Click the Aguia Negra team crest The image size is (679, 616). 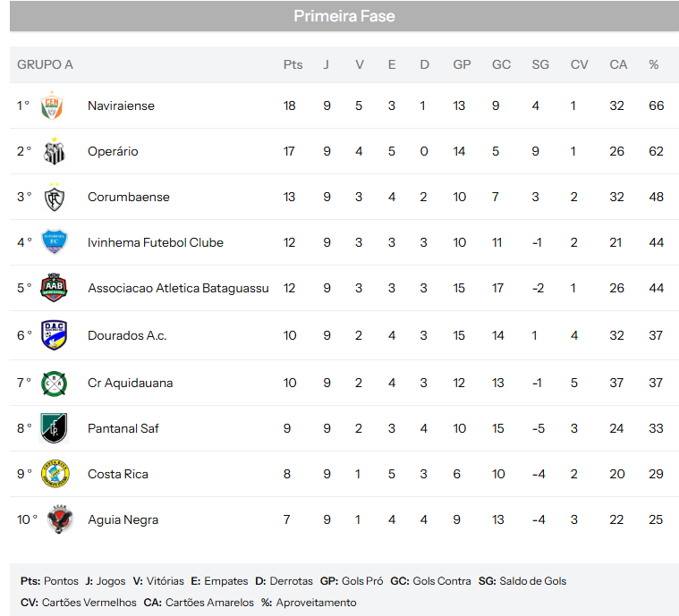(59, 519)
